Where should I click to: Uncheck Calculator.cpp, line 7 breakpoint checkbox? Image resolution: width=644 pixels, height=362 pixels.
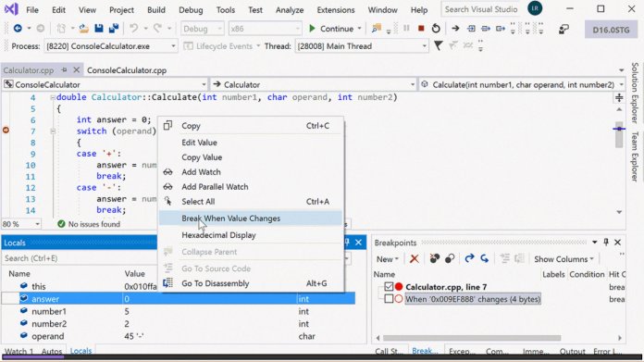coord(389,286)
